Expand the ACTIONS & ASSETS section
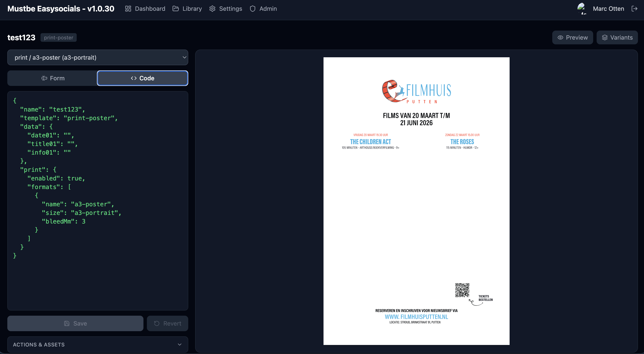This screenshot has height=354, width=644. coord(98,344)
